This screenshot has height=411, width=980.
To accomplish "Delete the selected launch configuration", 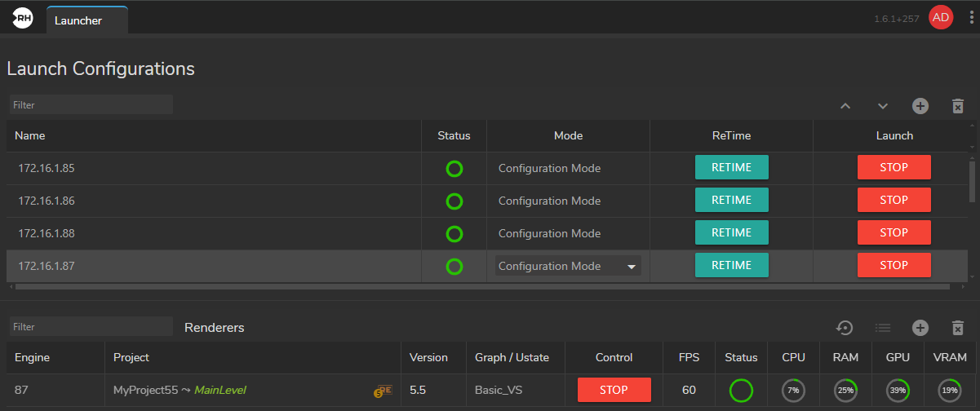I will tap(958, 106).
